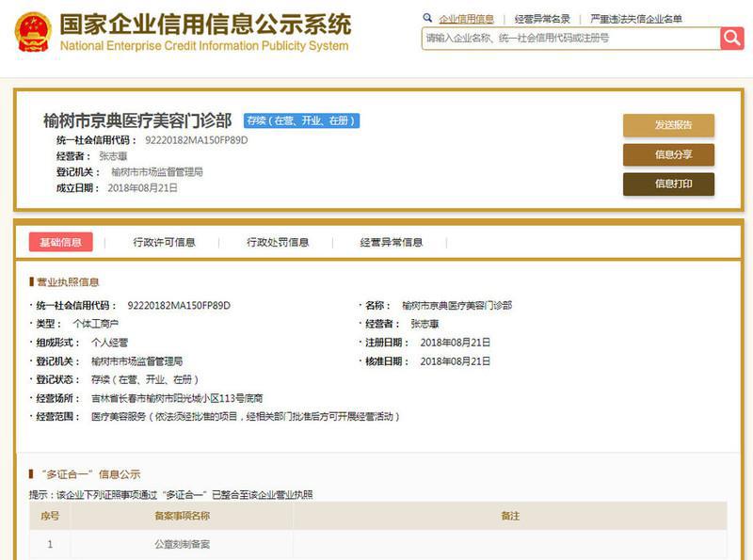Select the 基础信息 tab
The image size is (753, 560).
pos(61,242)
